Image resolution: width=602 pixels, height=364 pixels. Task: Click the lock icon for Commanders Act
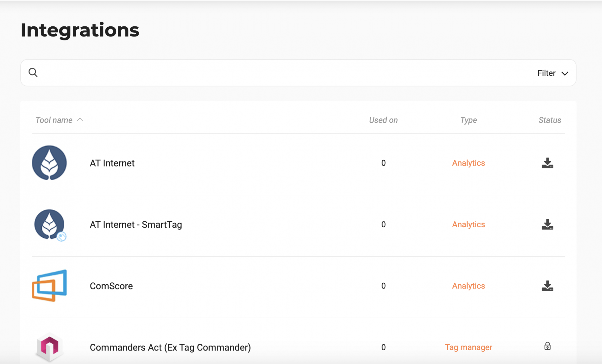pos(547,346)
